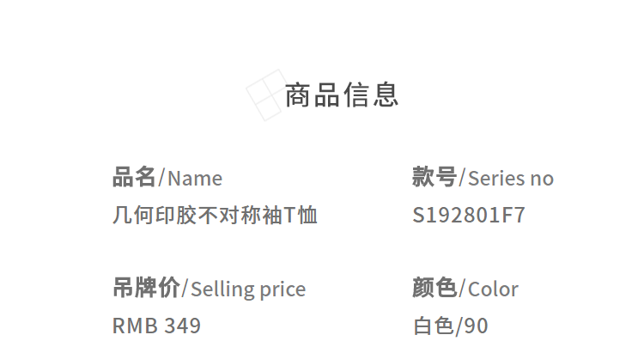The height and width of the screenshot is (341, 644).
Task: Select the product name 几何印胶不对称袖T恤
Action: 215,215
